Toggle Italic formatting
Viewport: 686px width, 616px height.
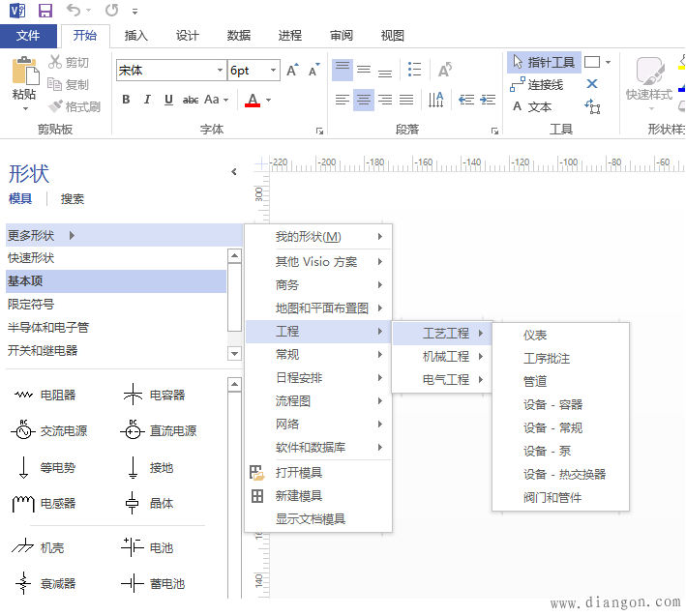(147, 100)
